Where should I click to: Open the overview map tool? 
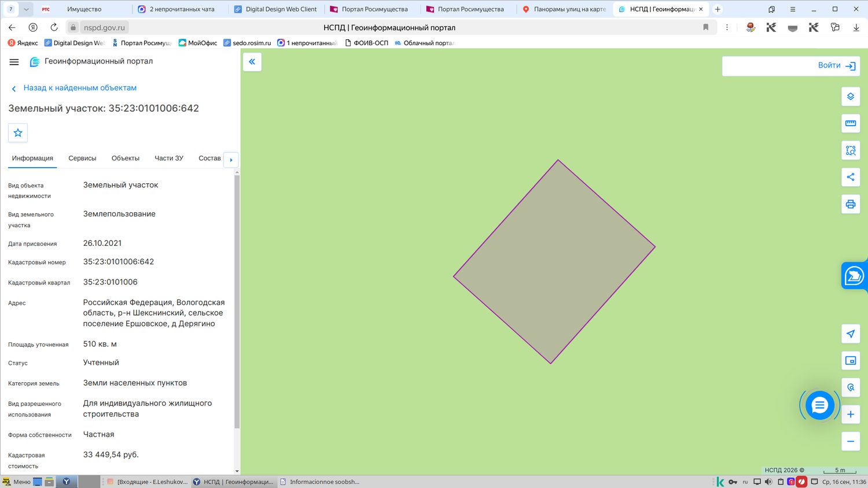[851, 361]
